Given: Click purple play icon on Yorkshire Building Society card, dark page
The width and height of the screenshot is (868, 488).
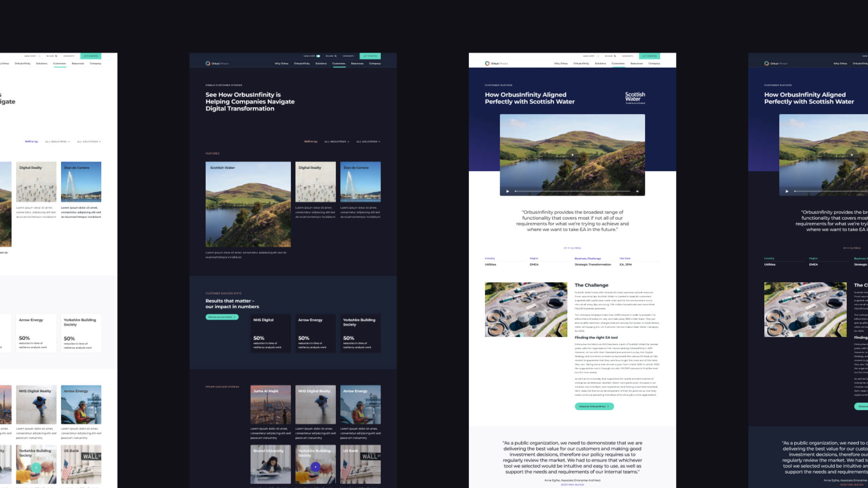Looking at the screenshot, I should tap(316, 467).
